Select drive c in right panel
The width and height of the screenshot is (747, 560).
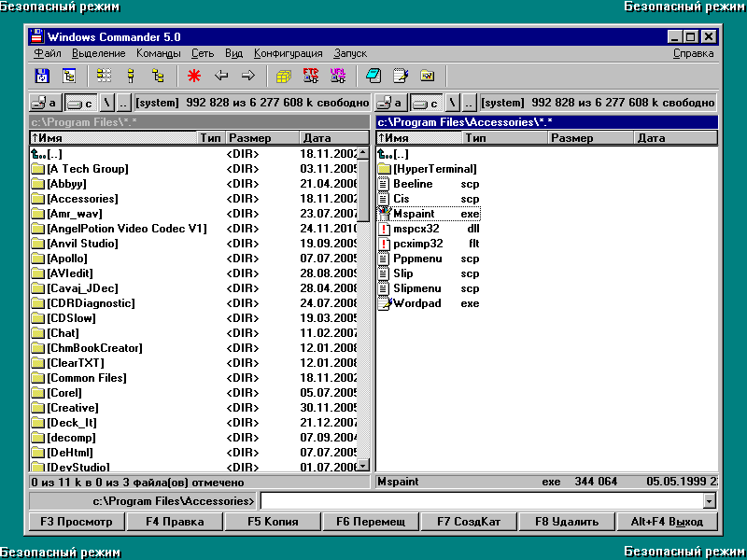(x=426, y=103)
